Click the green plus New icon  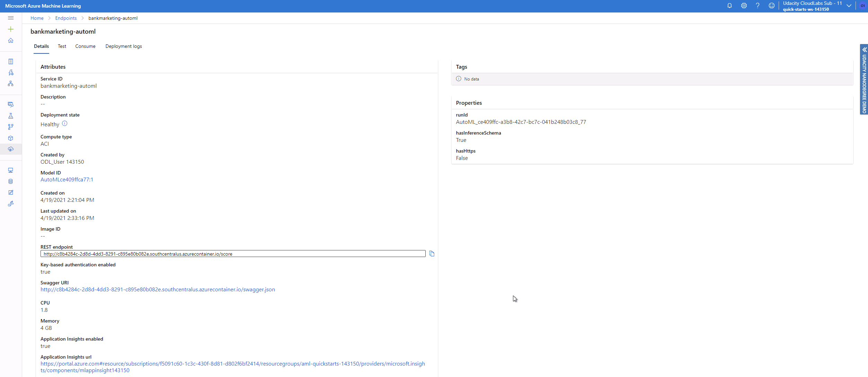(11, 29)
